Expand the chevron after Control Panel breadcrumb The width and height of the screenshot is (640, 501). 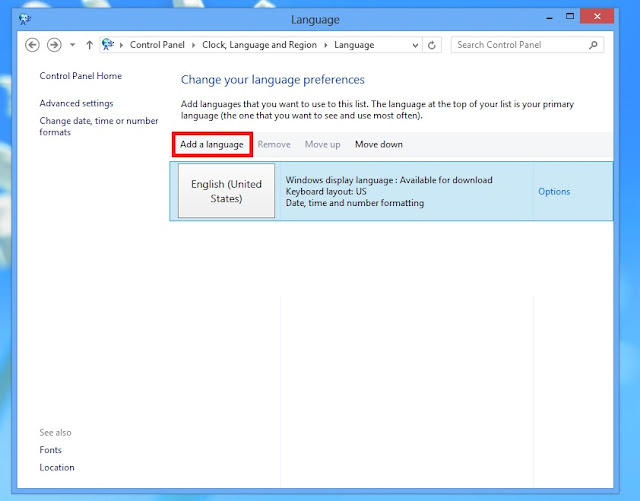tap(193, 45)
